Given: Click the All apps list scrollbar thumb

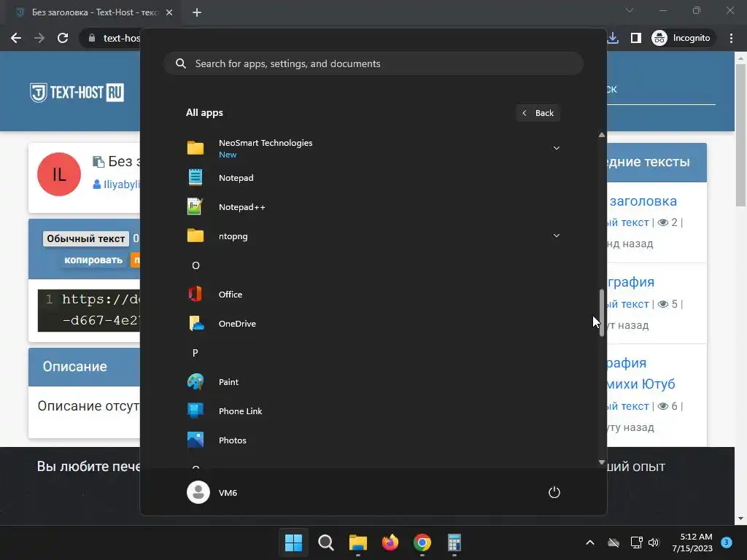Looking at the screenshot, I should pyautogui.click(x=602, y=312).
